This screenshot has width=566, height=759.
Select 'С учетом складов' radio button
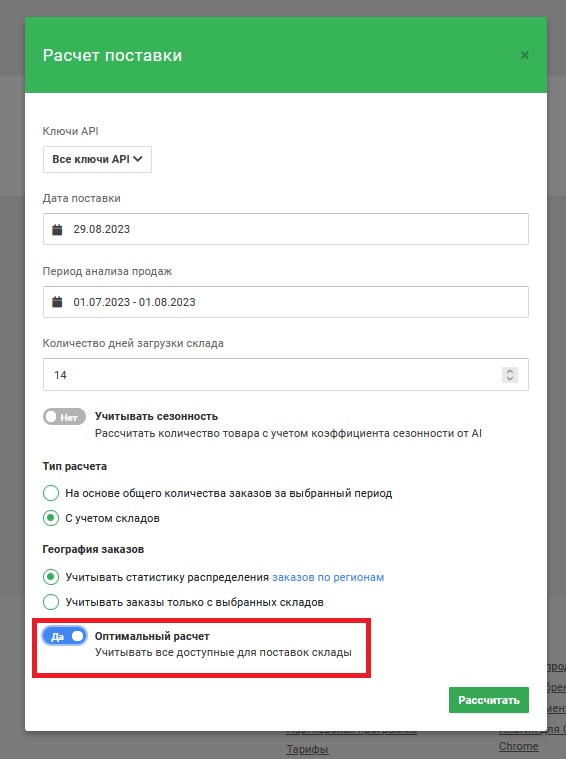pos(51,518)
